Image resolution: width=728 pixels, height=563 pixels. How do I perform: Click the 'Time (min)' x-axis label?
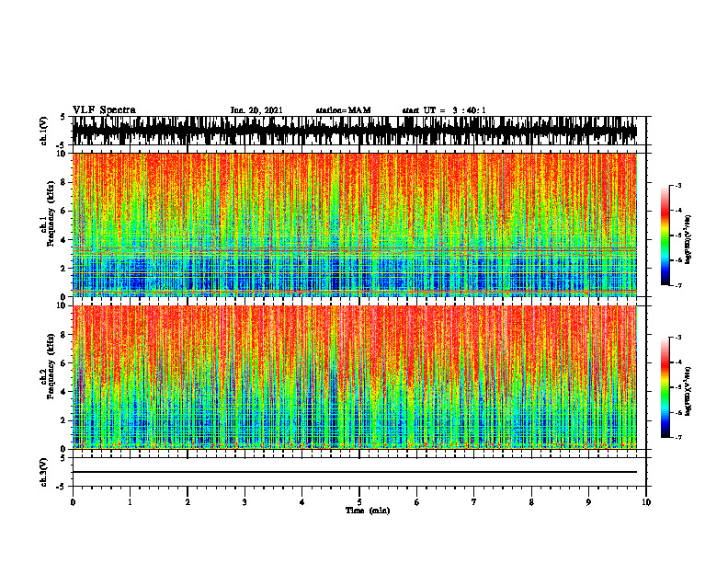[368, 511]
